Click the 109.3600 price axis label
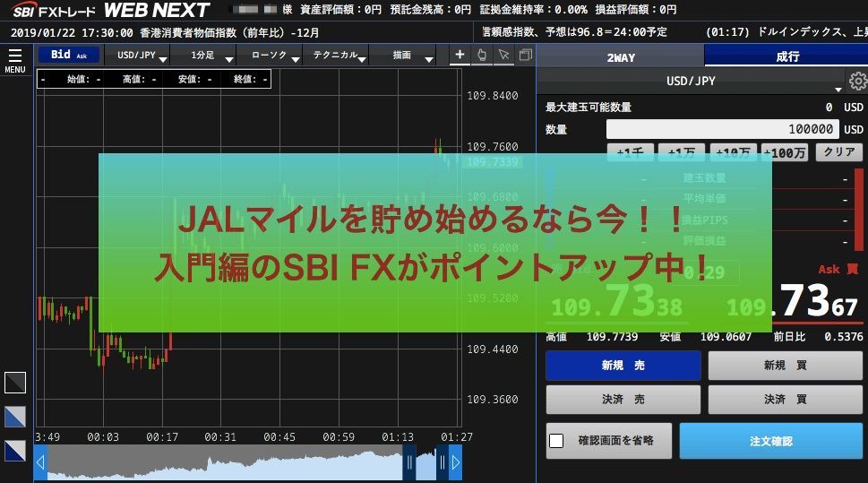The image size is (868, 483). pos(492,400)
